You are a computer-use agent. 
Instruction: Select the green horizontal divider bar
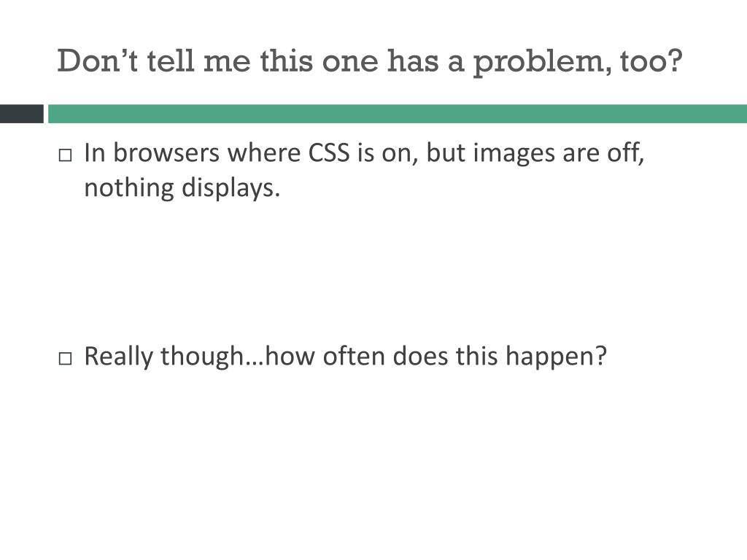coord(398,114)
